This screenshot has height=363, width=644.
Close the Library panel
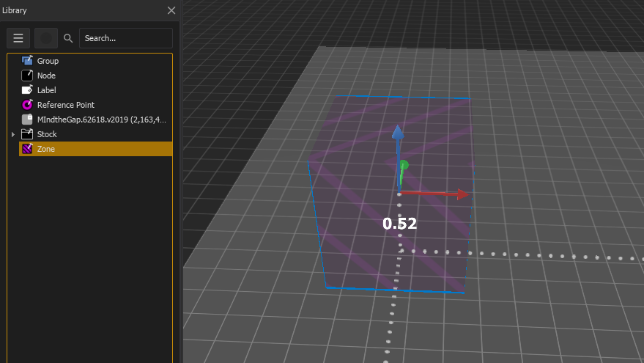point(171,10)
